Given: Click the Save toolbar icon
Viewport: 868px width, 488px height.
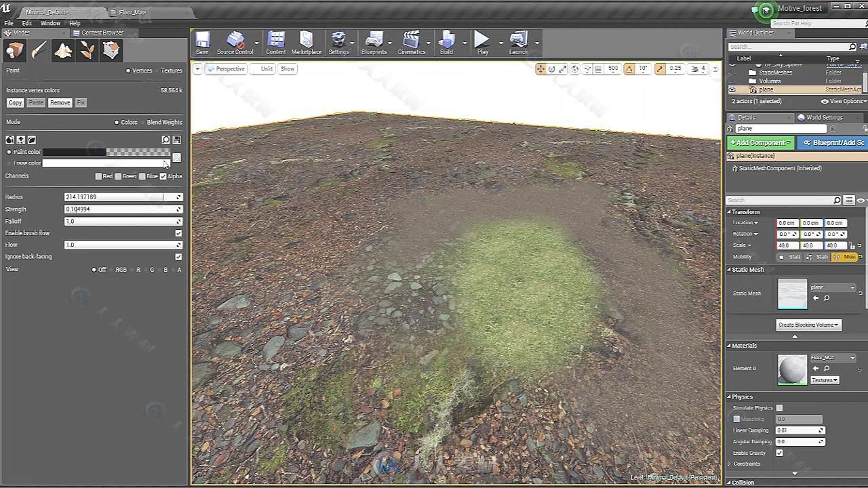Looking at the screenshot, I should (202, 43).
